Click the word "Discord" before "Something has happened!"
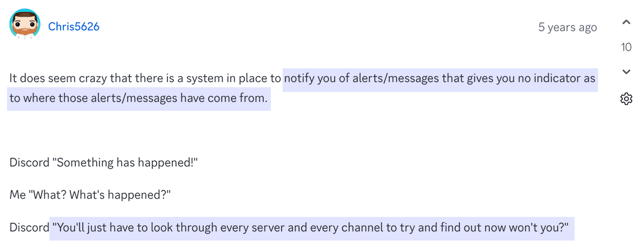 pyautogui.click(x=28, y=163)
